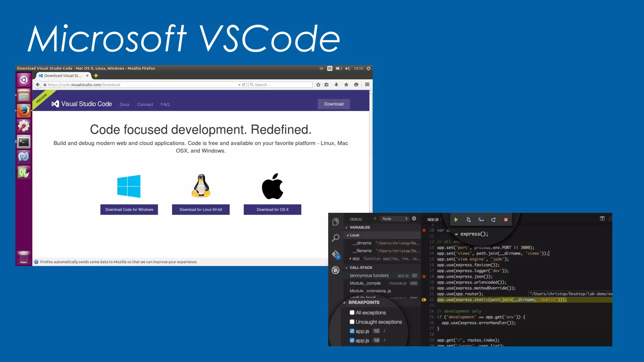The image size is (644, 362).
Task: Open the Trash icon in Ubuntu launcher
Action: [24, 257]
